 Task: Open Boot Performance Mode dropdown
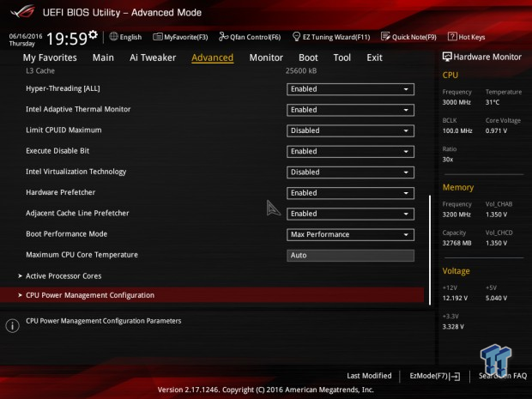point(350,234)
